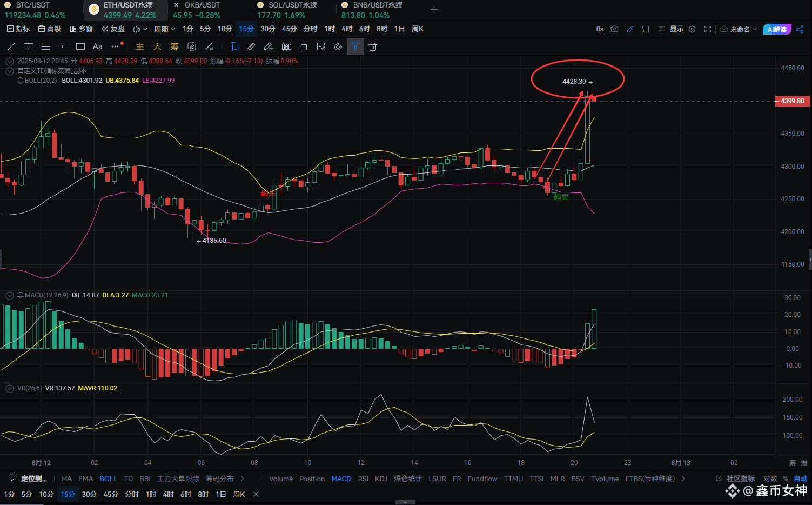Image resolution: width=812 pixels, height=505 pixels.
Task: Expand the candlestick chart type dropdown
Action: (x=140, y=29)
